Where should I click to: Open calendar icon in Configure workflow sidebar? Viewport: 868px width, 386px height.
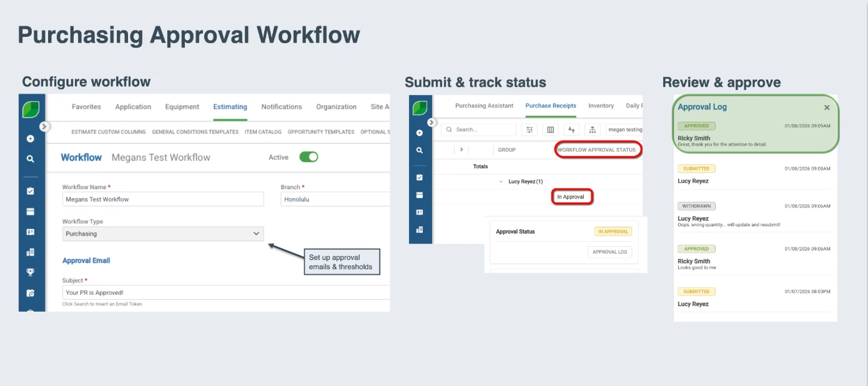[x=30, y=212]
